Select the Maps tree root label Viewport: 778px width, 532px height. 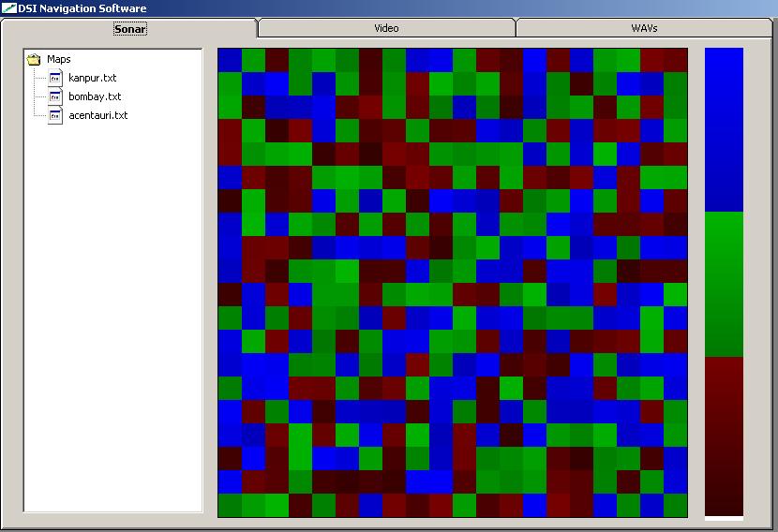[58, 59]
